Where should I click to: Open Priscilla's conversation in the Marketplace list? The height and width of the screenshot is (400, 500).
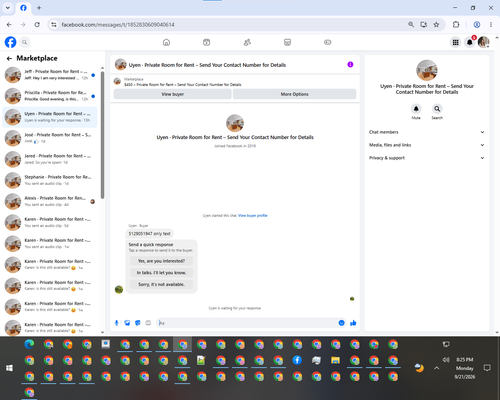[50, 96]
